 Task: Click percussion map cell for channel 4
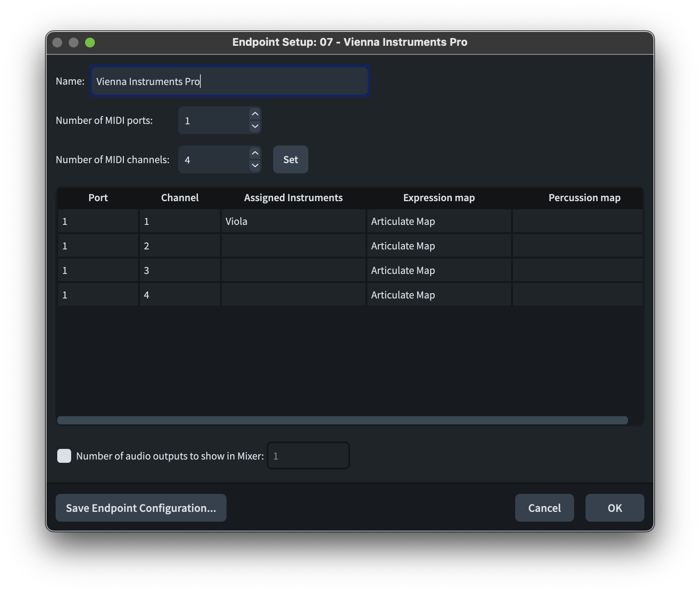[578, 295]
